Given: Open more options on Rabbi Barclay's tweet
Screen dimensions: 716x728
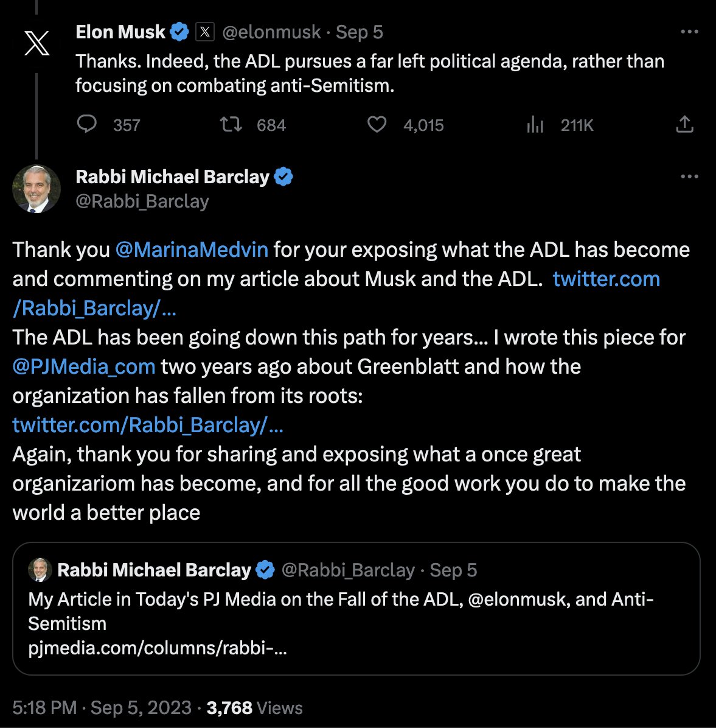Looking at the screenshot, I should 689,177.
